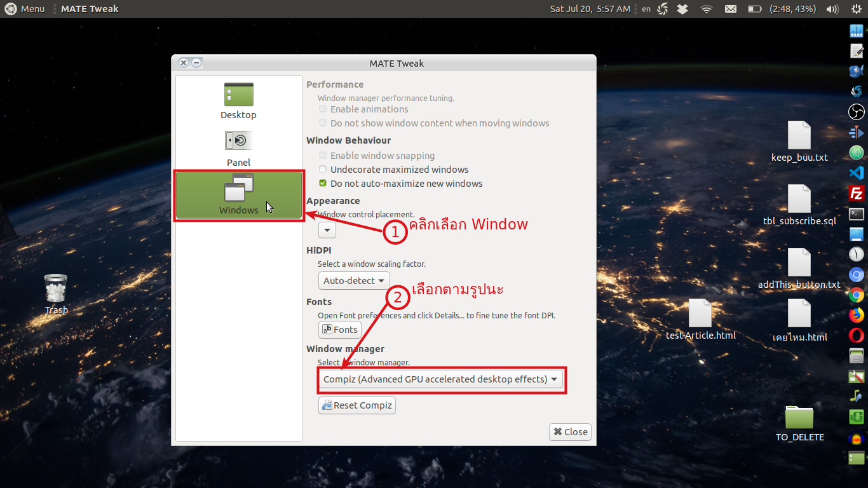Select tbl_subscribe.sql file on desktop
Image resolution: width=868 pixels, height=488 pixels.
tap(799, 205)
